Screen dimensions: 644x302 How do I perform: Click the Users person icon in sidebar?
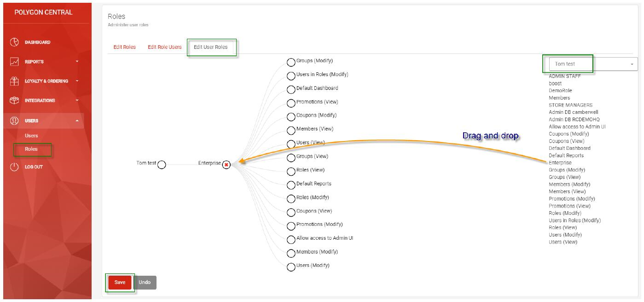tap(14, 120)
